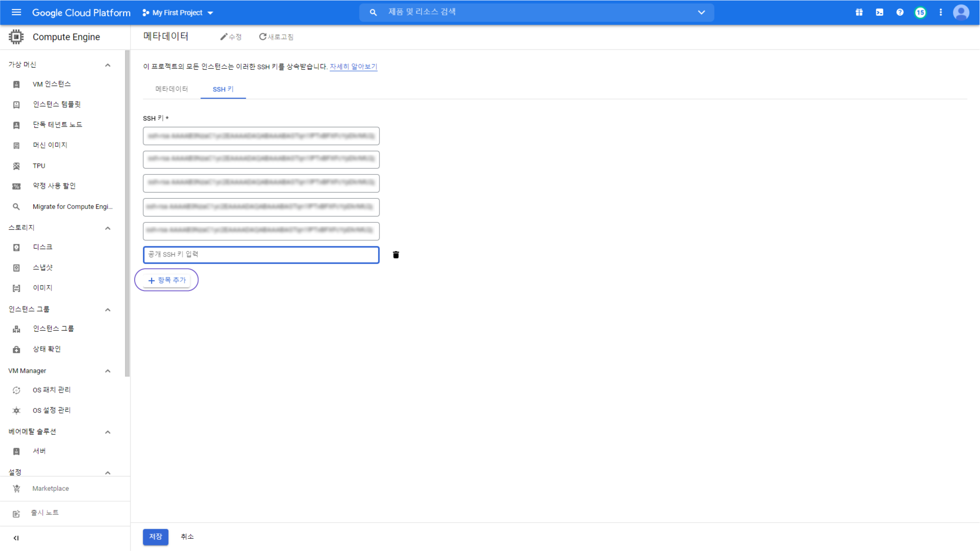Viewport: 980px width, 551px height.
Task: Click the gift icon in top bar
Action: (x=859, y=12)
